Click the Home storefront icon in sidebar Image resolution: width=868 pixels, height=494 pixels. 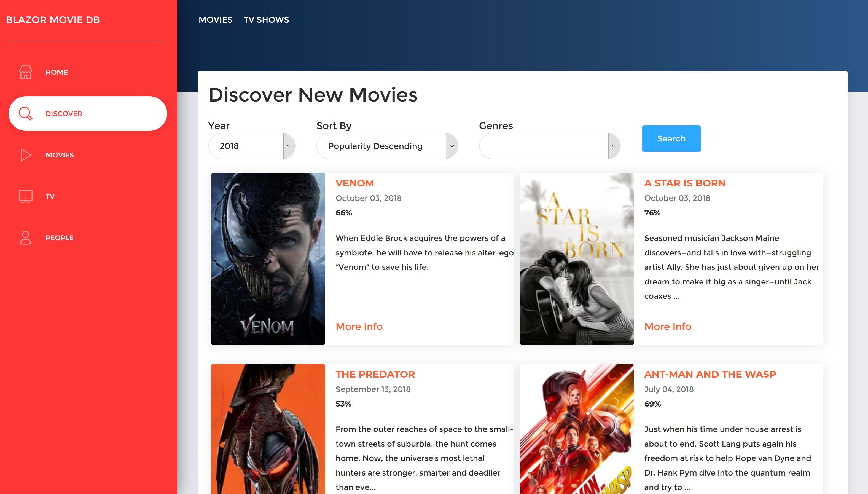(x=25, y=72)
